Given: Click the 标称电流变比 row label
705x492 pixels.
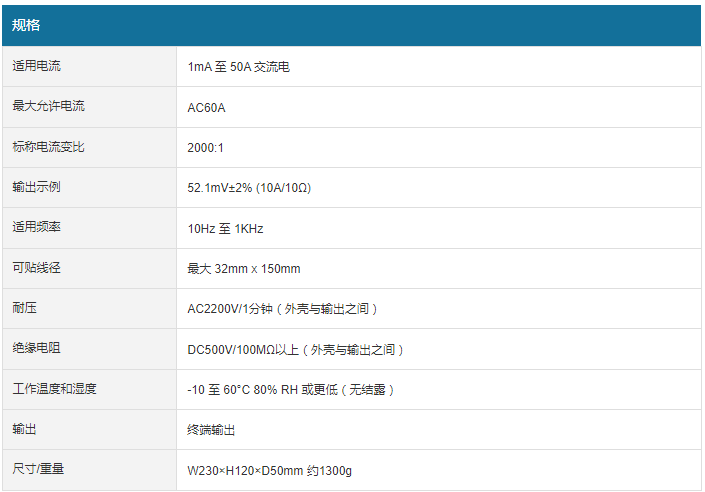Looking at the screenshot, I should pyautogui.click(x=48, y=147).
